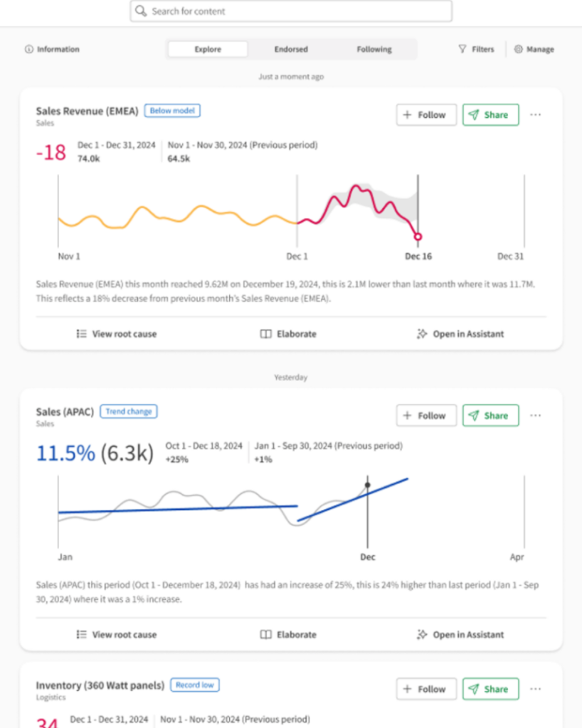This screenshot has height=728, width=582.
Task: Click the Manage gear icon
Action: click(x=518, y=50)
